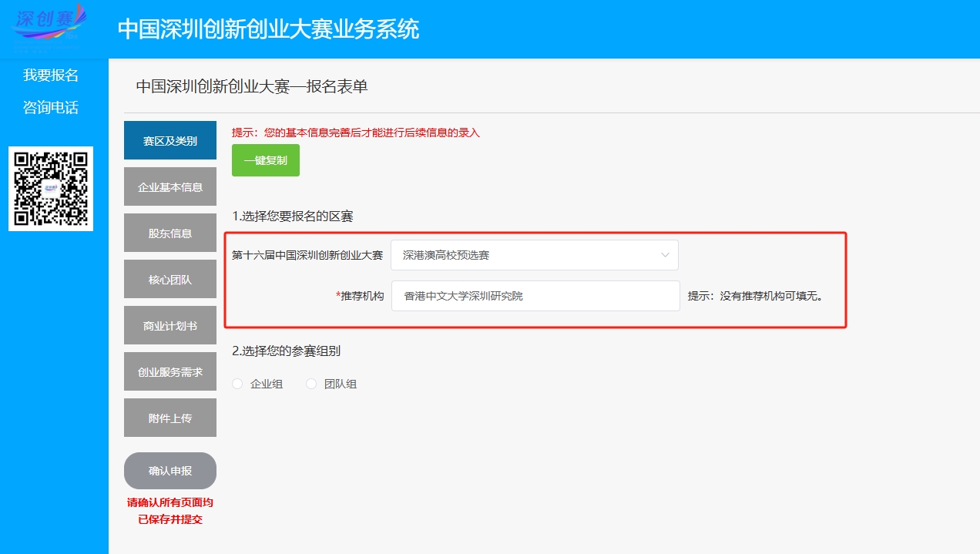The width and height of the screenshot is (980, 554).
Task: Click the label 1.选择您要报名的区赛
Action: coord(293,217)
